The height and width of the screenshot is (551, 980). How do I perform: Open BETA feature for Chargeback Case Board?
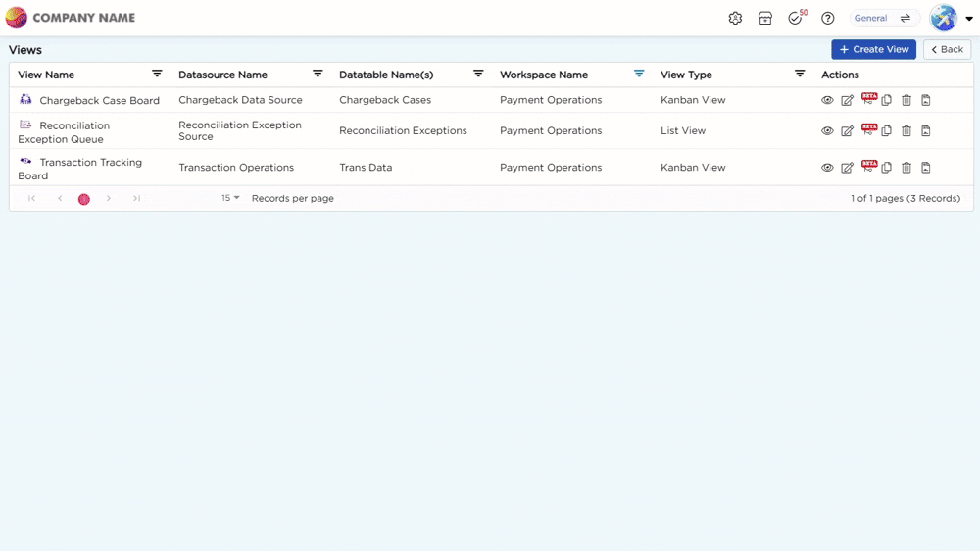[868, 99]
